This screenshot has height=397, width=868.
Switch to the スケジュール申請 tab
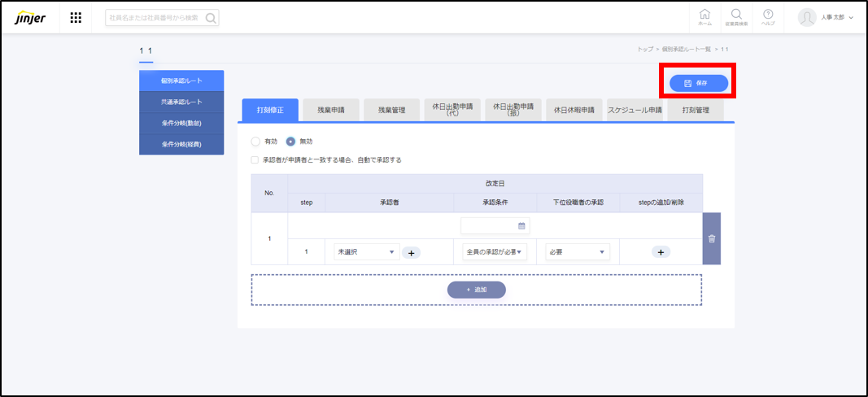tap(635, 110)
